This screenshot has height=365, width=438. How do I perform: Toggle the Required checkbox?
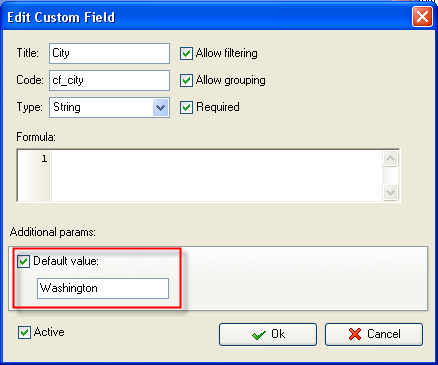[x=186, y=107]
